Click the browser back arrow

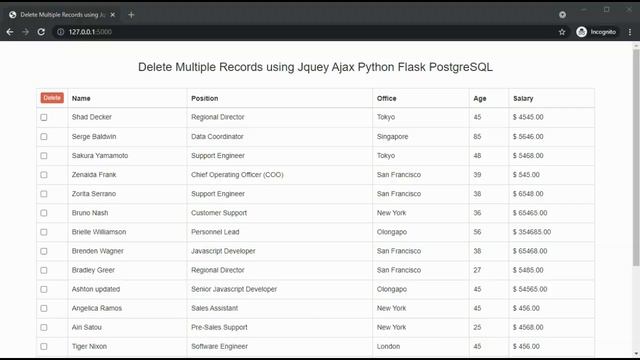(x=10, y=32)
